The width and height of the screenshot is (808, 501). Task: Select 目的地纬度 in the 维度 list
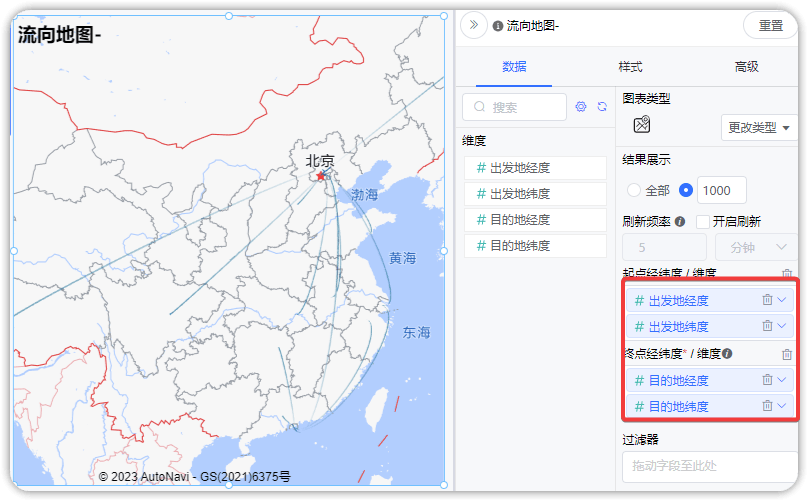(x=535, y=246)
